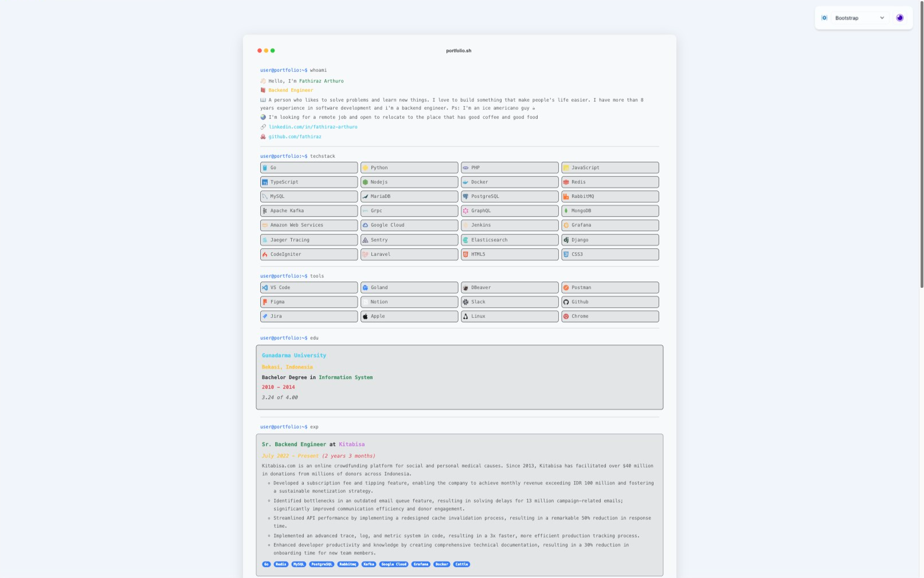This screenshot has width=924, height=578.
Task: Click the JavaScript logo icon
Action: point(566,167)
